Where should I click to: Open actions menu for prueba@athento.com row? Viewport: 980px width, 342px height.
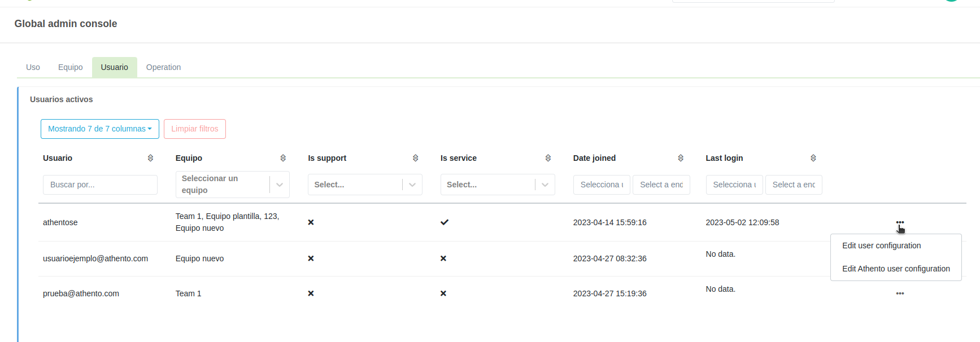(900, 293)
